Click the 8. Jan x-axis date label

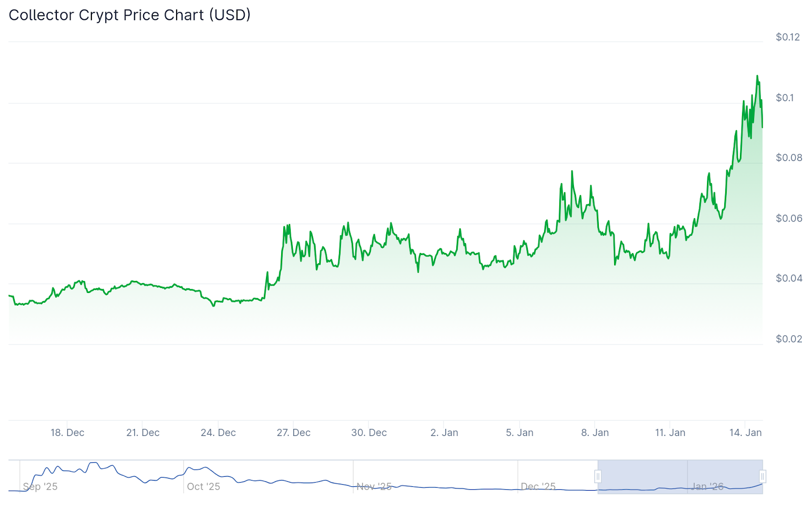click(x=595, y=433)
